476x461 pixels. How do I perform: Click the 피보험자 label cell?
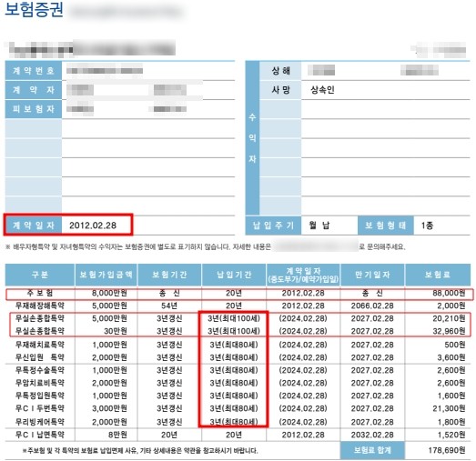point(34,109)
